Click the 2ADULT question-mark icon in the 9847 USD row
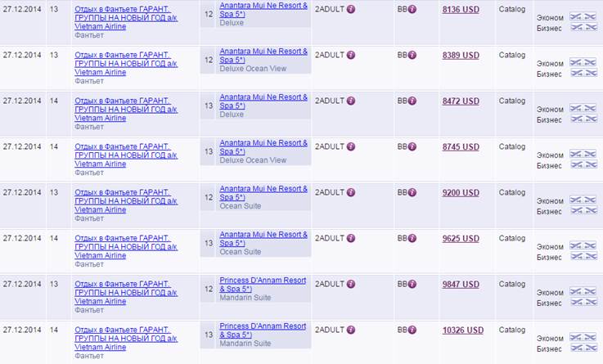The width and height of the screenshot is (603, 364). (x=351, y=285)
